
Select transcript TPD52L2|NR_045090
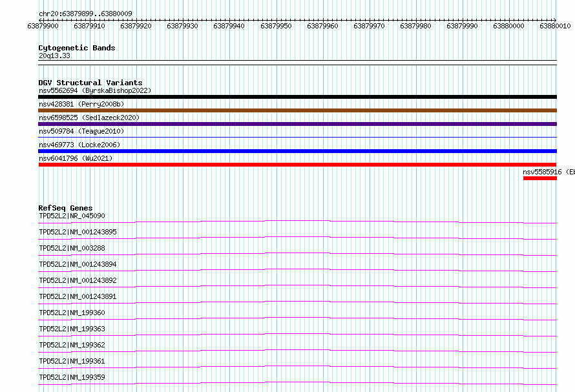click(x=72, y=216)
